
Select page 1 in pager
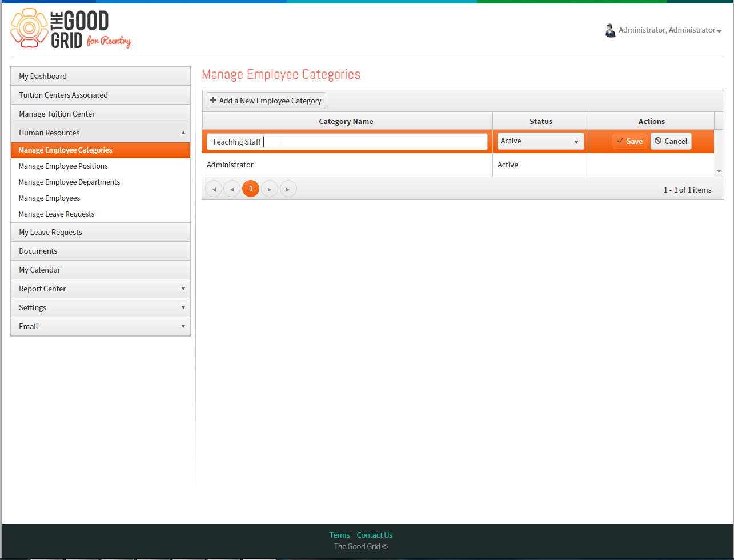tap(251, 189)
